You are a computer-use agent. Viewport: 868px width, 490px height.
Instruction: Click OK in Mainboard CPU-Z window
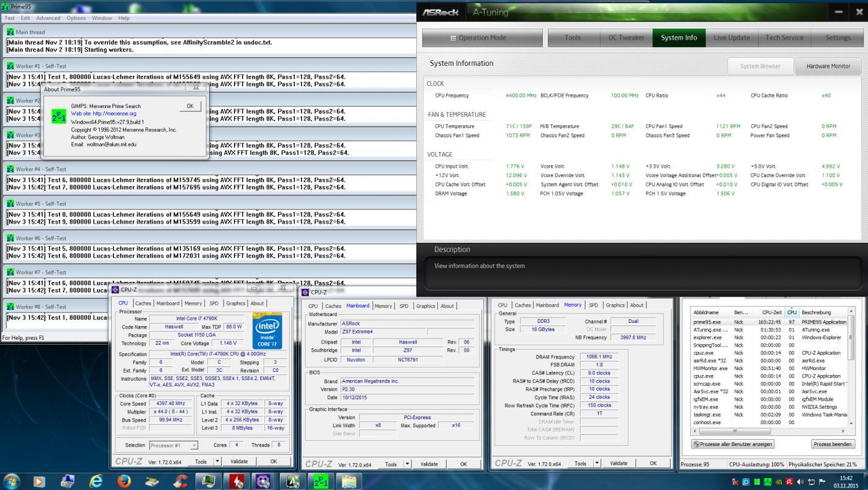click(463, 464)
